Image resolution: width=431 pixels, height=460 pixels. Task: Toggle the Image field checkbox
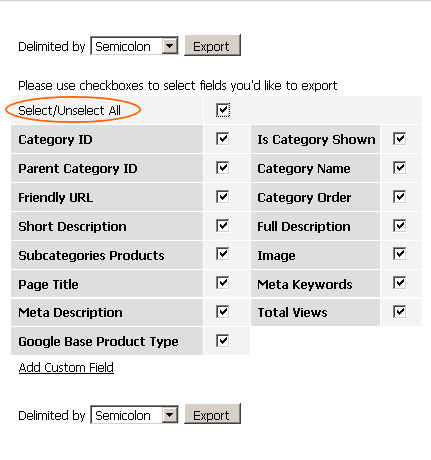click(x=399, y=254)
